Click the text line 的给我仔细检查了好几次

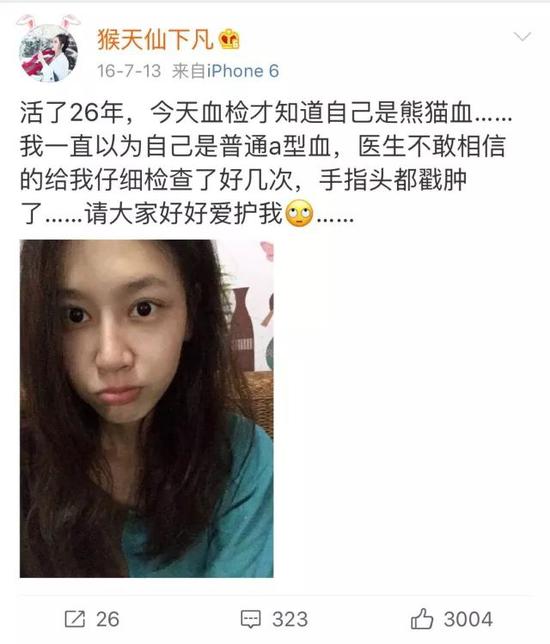[x=156, y=179]
